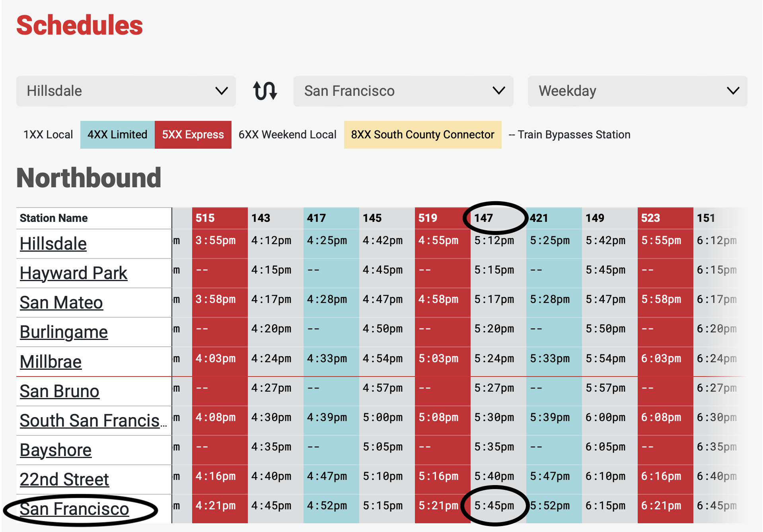Screen dimensions: 763x532
Task: Select the 8XX South County Connector legend
Action: pos(422,135)
